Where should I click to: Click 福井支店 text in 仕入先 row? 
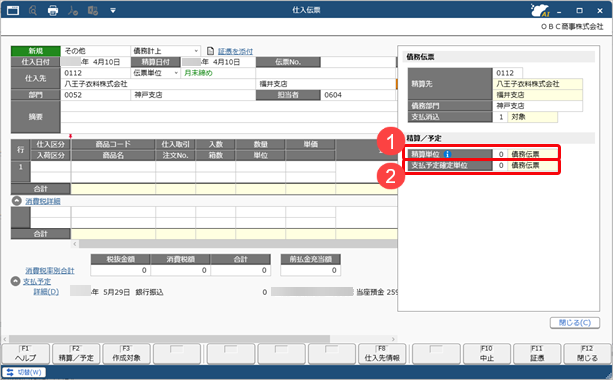click(x=273, y=84)
